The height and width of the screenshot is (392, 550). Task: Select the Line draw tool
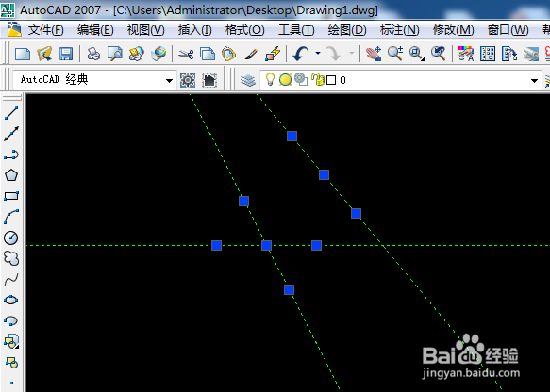coord(11,113)
